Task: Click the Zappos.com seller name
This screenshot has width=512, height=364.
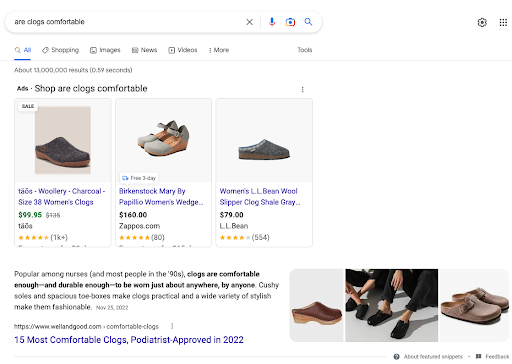Action: pyautogui.click(x=139, y=226)
